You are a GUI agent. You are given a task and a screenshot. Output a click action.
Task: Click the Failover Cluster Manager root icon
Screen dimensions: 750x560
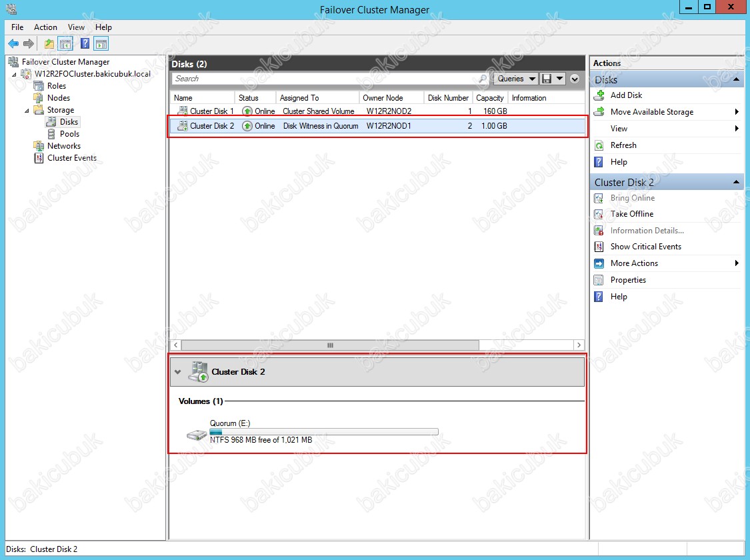(x=13, y=62)
